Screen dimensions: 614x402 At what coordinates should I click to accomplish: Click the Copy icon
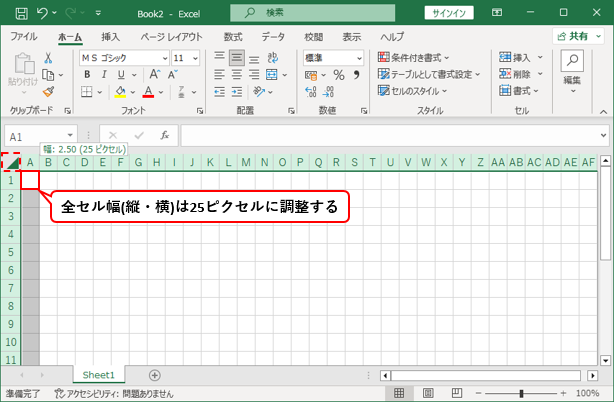(48, 75)
